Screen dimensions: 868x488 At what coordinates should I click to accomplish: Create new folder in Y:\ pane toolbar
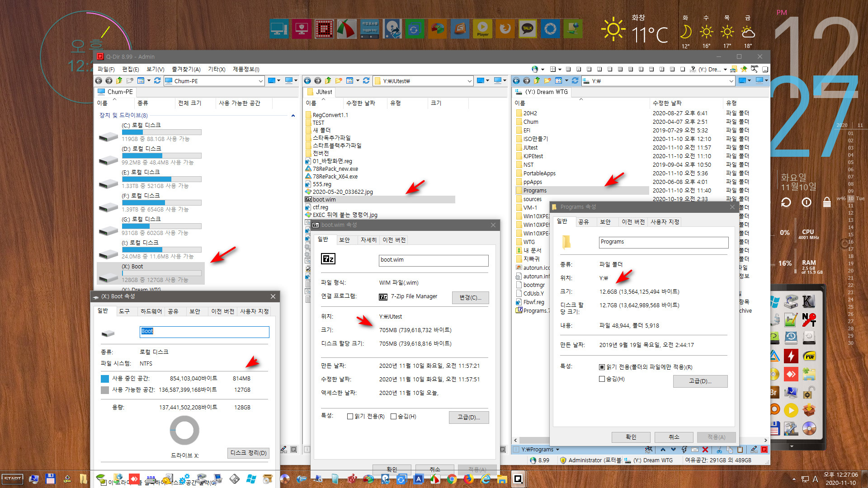tap(547, 80)
